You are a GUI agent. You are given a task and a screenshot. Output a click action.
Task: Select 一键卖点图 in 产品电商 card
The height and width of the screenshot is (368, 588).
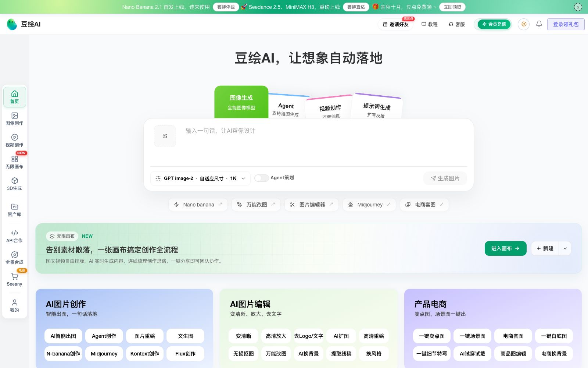[432, 336]
